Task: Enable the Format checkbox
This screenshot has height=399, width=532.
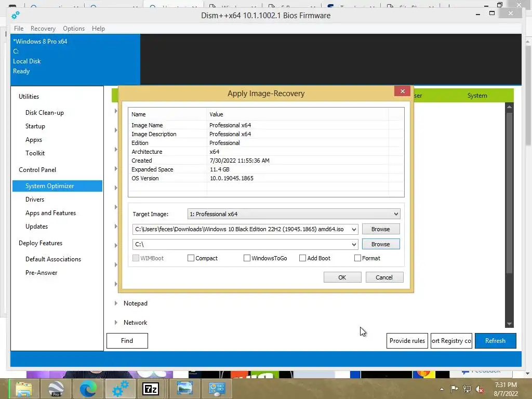Action: pos(357,258)
